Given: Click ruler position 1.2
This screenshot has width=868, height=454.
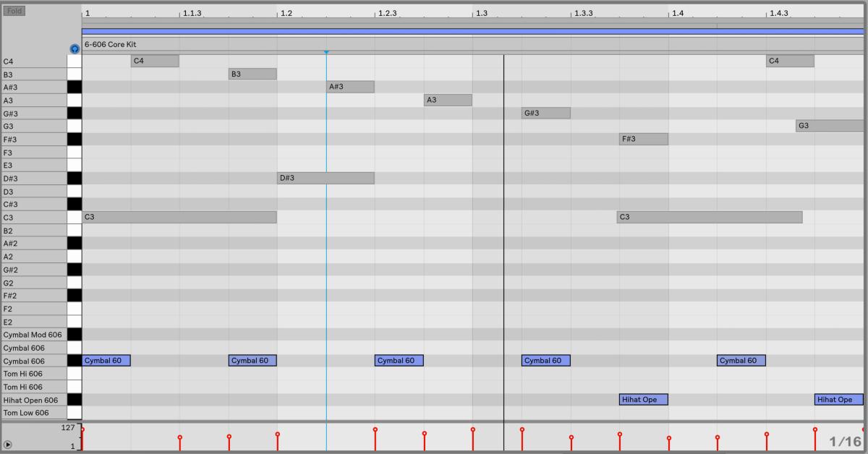Looking at the screenshot, I should coord(286,14).
